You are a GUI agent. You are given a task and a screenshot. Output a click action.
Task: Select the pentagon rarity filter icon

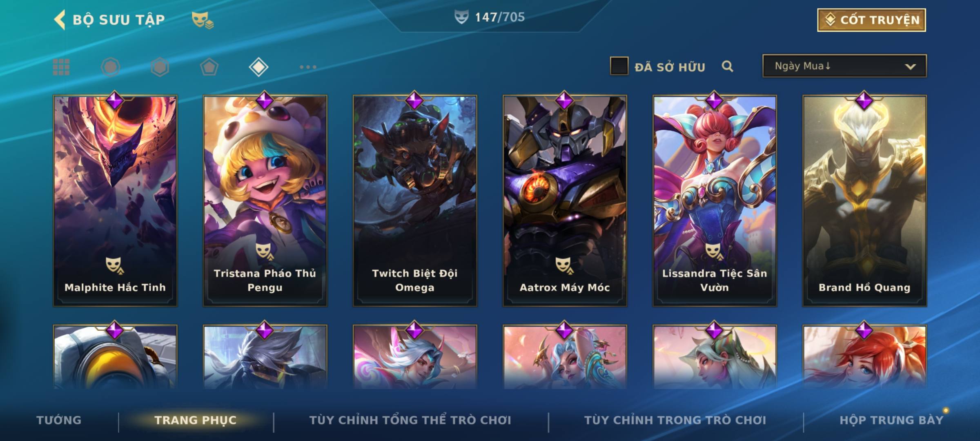coord(209,67)
